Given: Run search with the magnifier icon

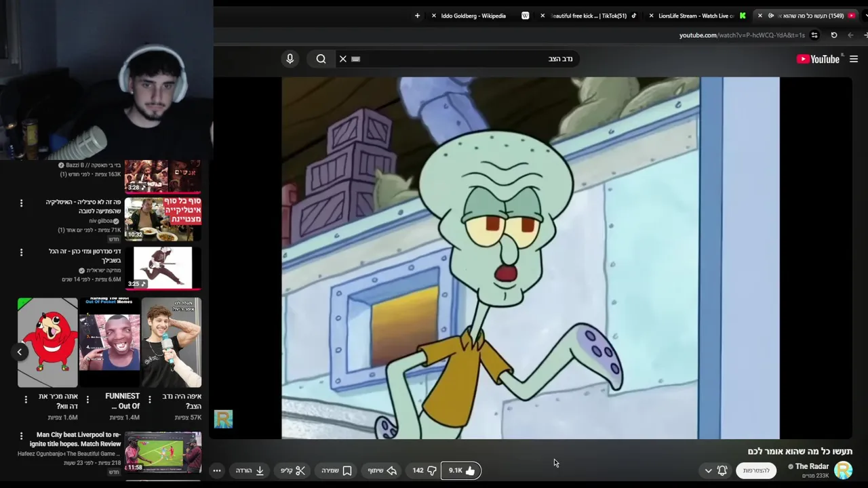Looking at the screenshot, I should pyautogui.click(x=321, y=59).
